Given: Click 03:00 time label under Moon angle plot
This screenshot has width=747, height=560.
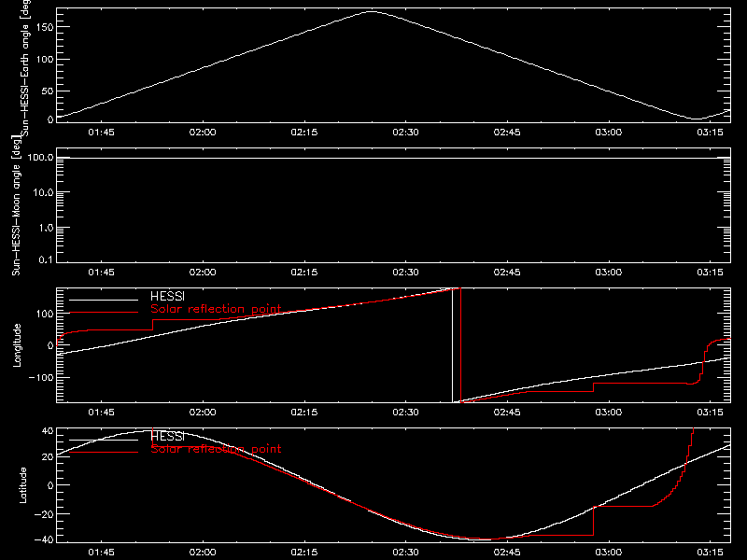Looking at the screenshot, I should 609,273.
